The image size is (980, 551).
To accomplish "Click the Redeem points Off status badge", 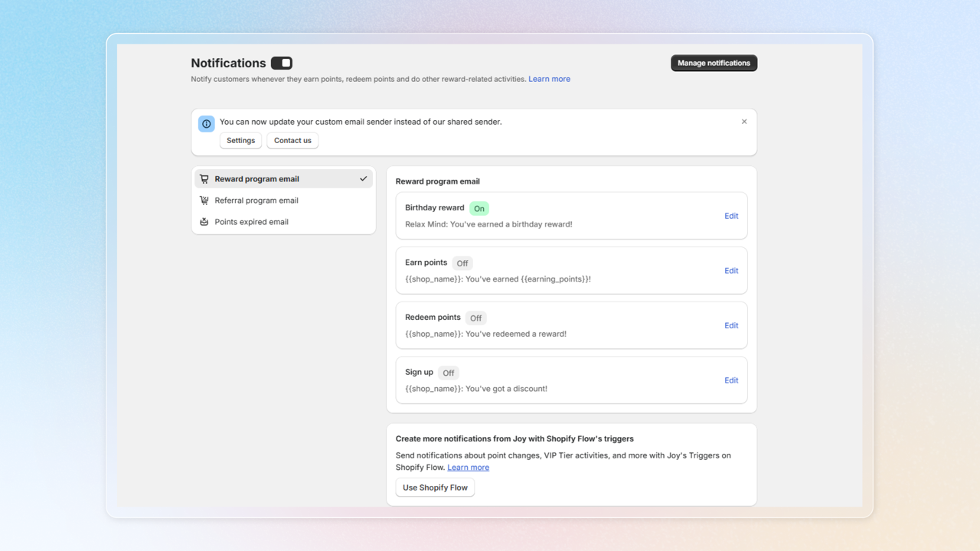I will tap(476, 318).
